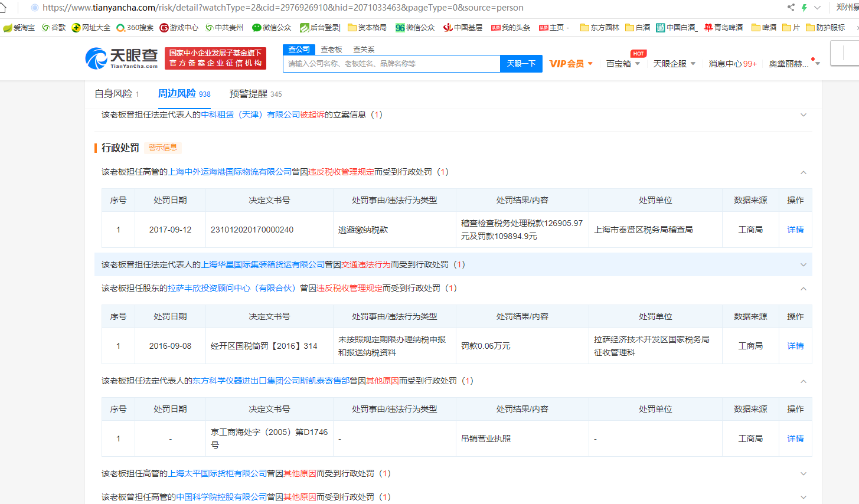Open 详情 for the 2016-09-08 penalty
The image size is (859, 504).
pos(795,346)
